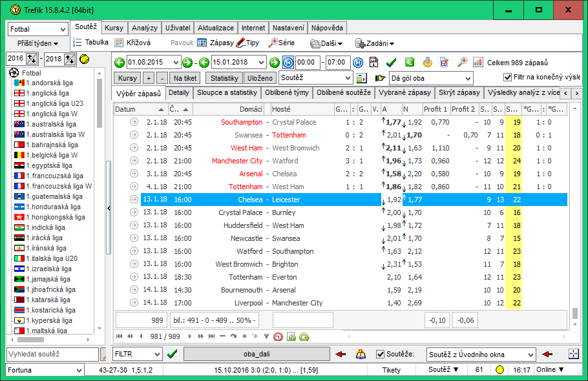Click help book icon near Soutěže checkbox
588x381 pixels.
(361, 354)
